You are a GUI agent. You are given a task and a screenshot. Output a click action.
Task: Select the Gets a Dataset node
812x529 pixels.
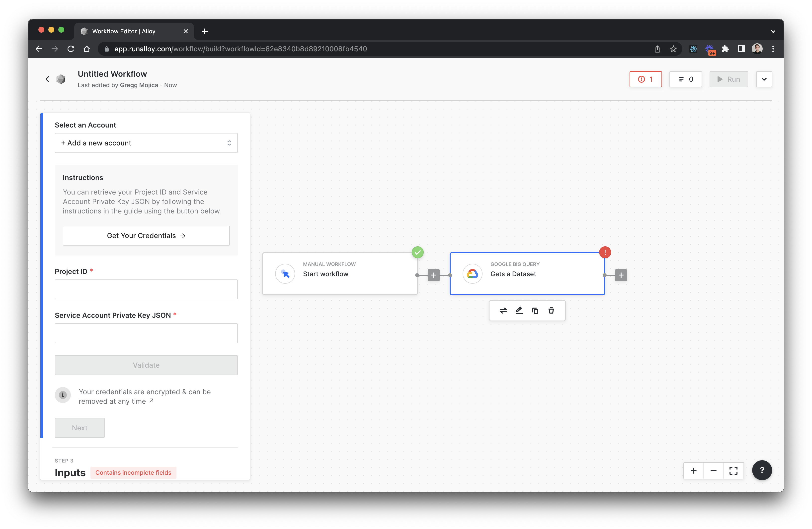click(x=527, y=273)
